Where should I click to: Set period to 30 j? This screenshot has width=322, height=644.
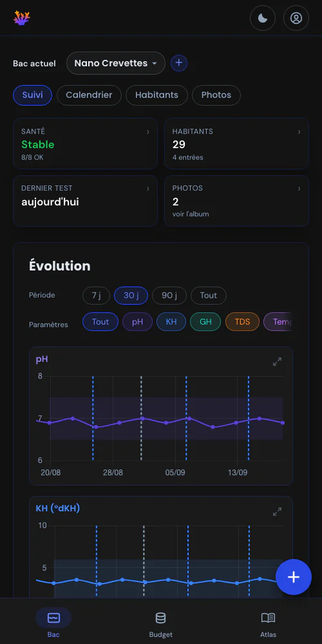tap(131, 296)
